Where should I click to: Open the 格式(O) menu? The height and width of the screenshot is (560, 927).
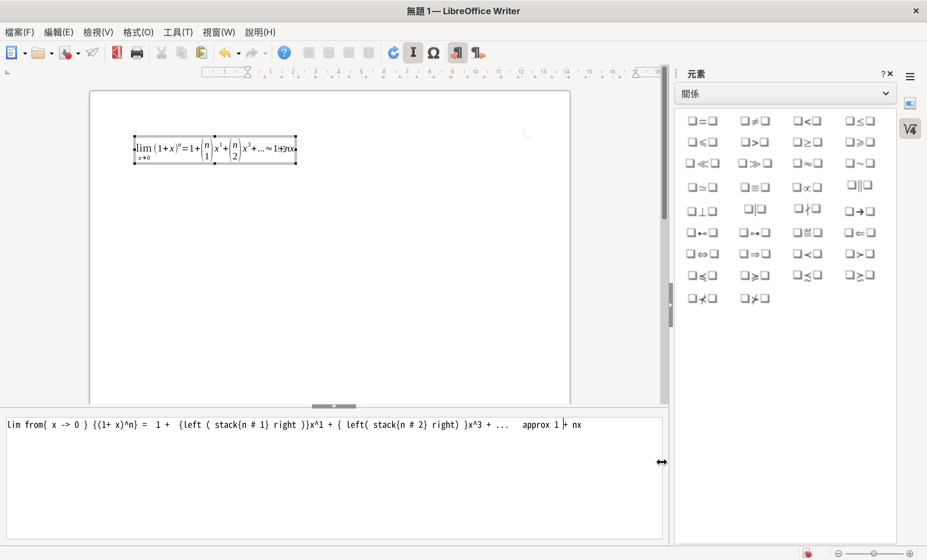[138, 32]
